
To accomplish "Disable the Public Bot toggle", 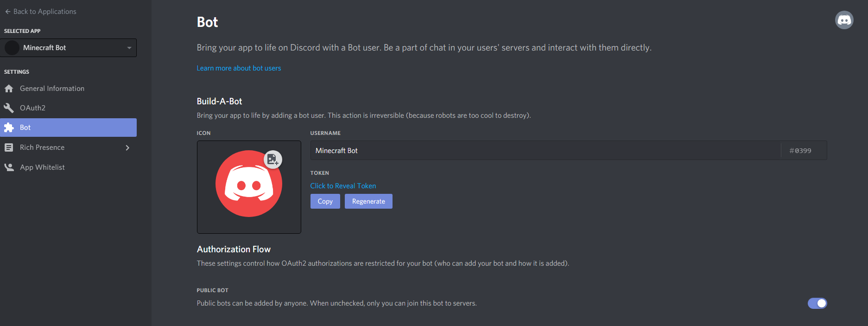I will click(817, 303).
